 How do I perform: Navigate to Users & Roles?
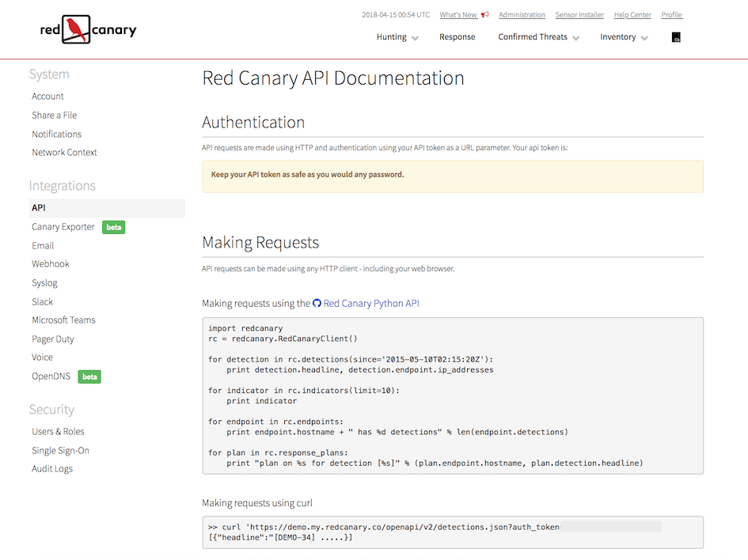(x=58, y=432)
